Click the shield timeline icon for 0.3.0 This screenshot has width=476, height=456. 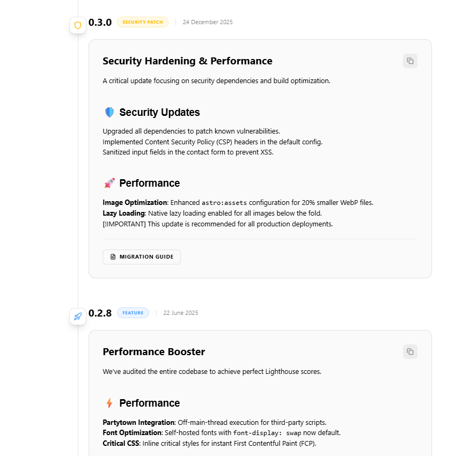78,25
